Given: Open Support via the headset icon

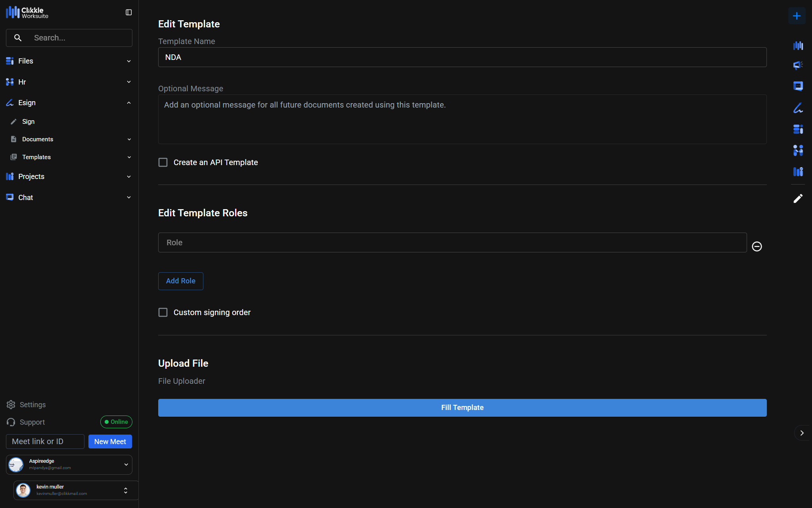Looking at the screenshot, I should (x=11, y=422).
